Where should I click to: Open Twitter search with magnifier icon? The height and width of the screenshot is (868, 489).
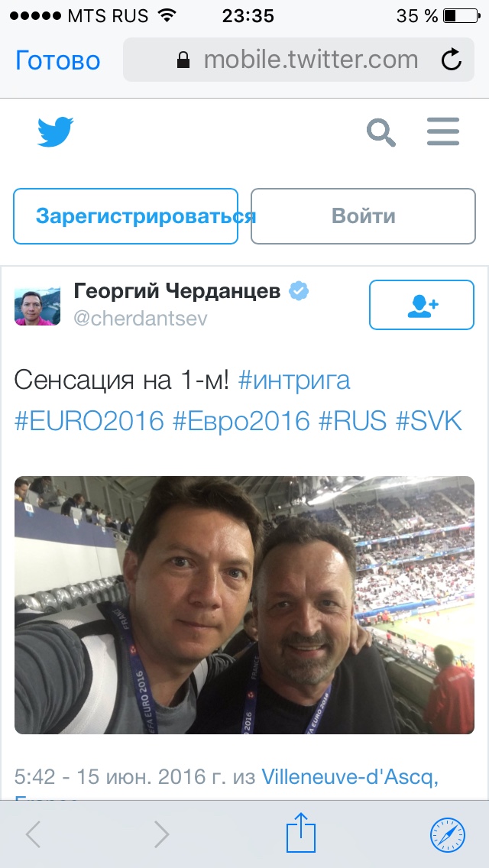[x=381, y=131]
